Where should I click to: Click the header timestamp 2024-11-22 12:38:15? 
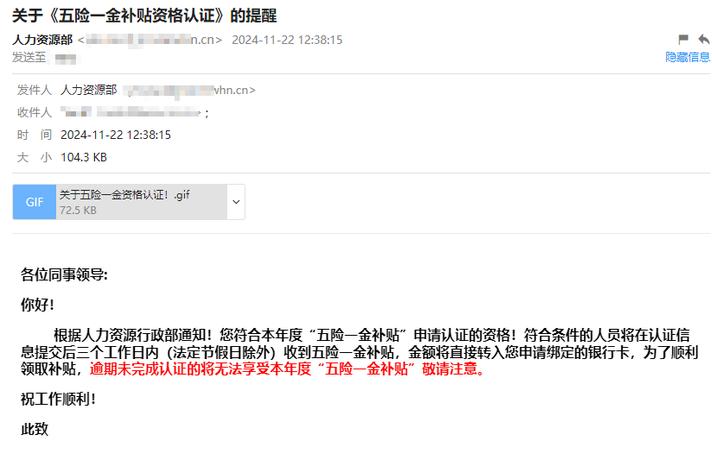(287, 40)
